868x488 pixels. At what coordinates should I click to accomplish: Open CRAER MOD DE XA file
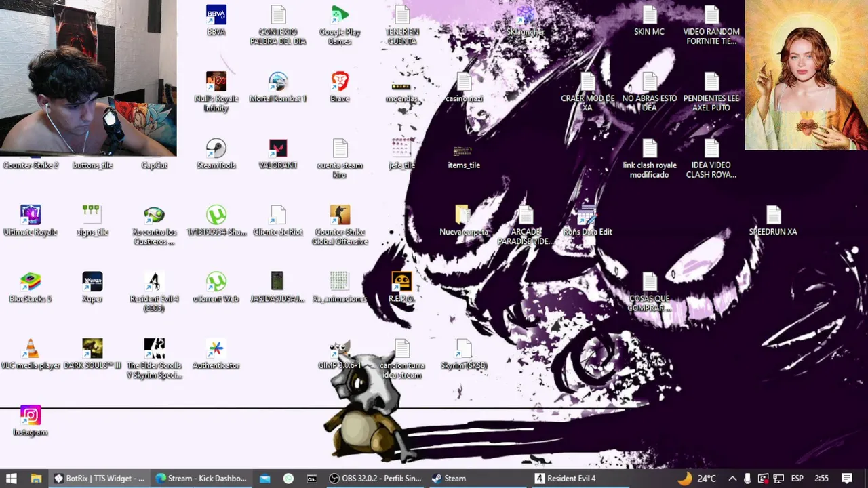tap(587, 91)
